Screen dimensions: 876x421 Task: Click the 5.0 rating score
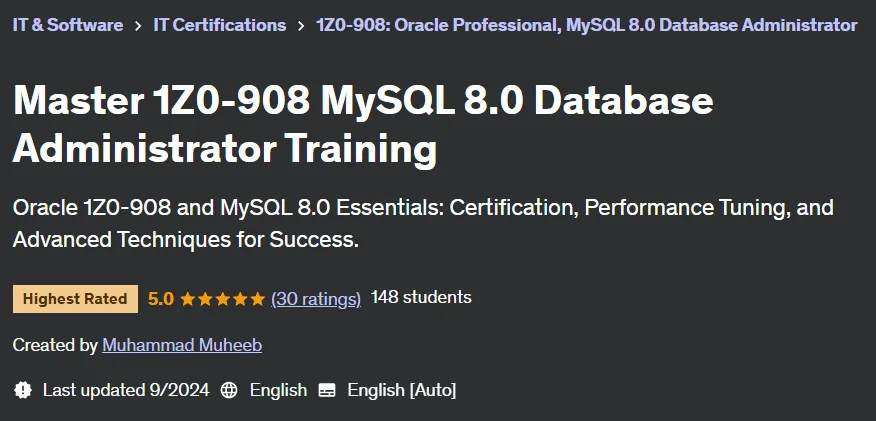[x=161, y=299]
